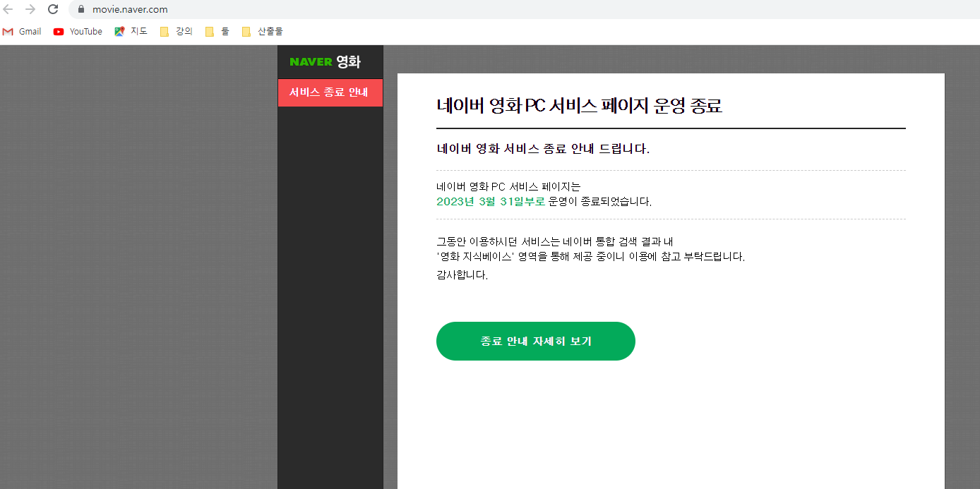This screenshot has width=980, height=489.
Task: Open the YouTube bookmark
Action: tap(78, 31)
